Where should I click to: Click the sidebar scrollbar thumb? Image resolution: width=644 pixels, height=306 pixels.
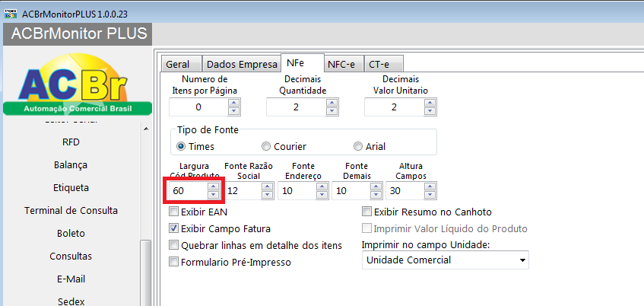(x=146, y=273)
